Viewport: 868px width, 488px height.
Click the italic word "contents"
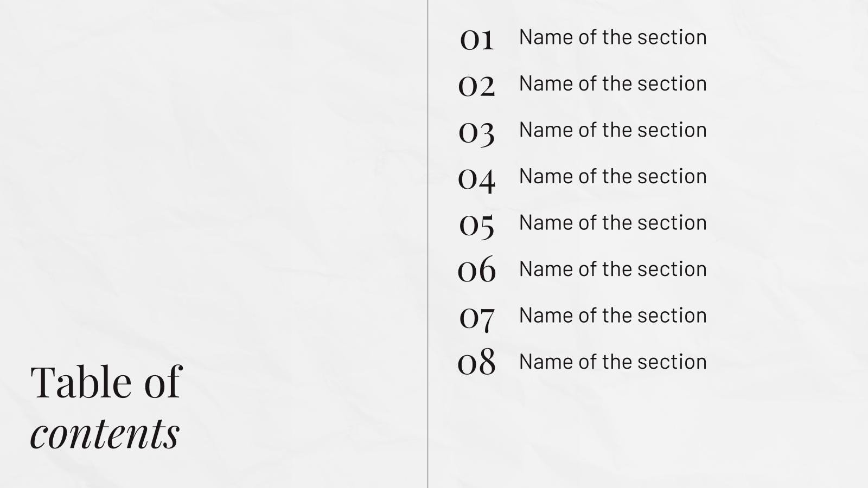pyautogui.click(x=105, y=434)
